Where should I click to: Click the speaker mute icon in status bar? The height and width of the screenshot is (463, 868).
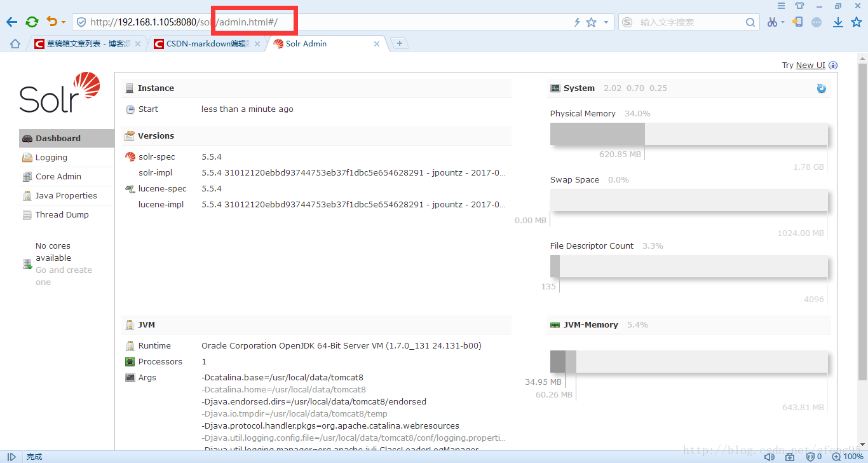[x=769, y=457]
